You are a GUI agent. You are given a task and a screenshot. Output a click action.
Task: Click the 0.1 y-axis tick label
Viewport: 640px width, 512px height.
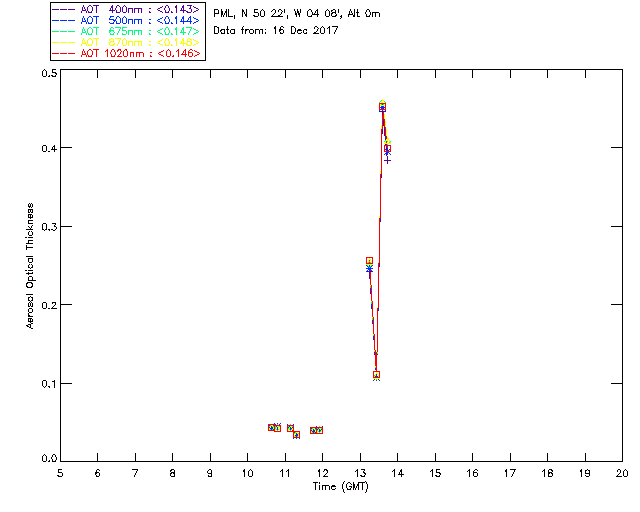tap(49, 384)
